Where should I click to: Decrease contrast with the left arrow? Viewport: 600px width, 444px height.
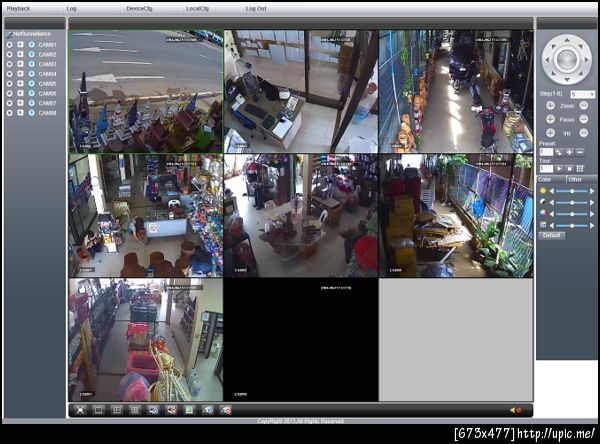pos(552,202)
